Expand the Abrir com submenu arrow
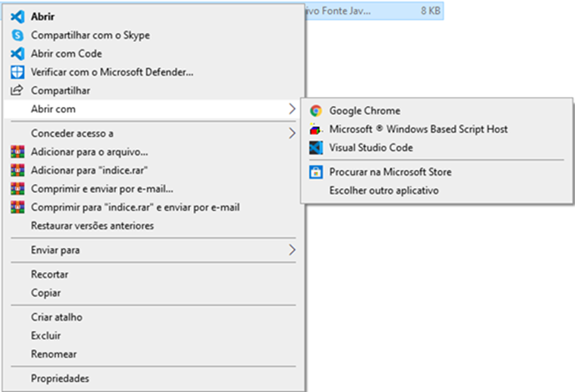The height and width of the screenshot is (392, 575). (x=292, y=109)
